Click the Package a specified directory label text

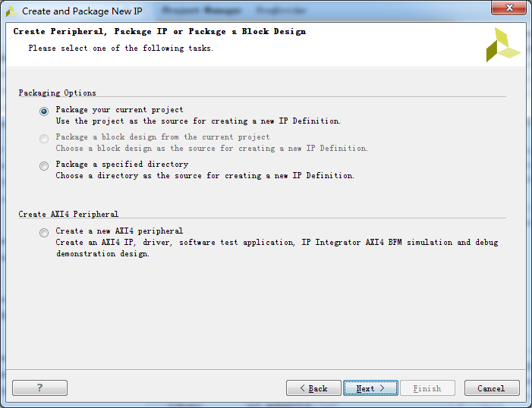point(122,164)
